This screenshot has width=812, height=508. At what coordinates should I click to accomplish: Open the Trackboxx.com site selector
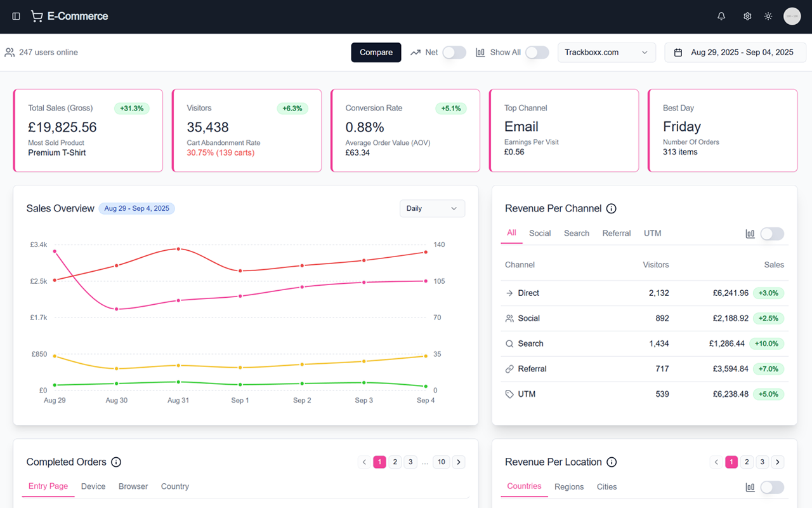[606, 52]
